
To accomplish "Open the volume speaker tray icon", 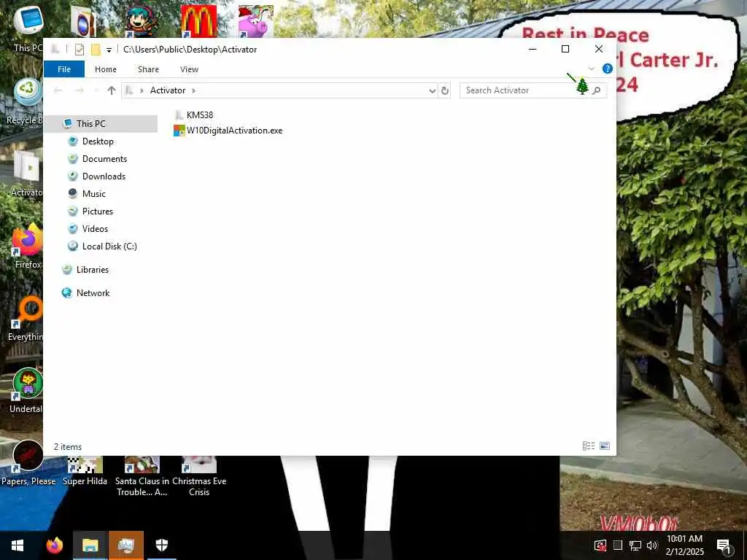I will pos(652,545).
